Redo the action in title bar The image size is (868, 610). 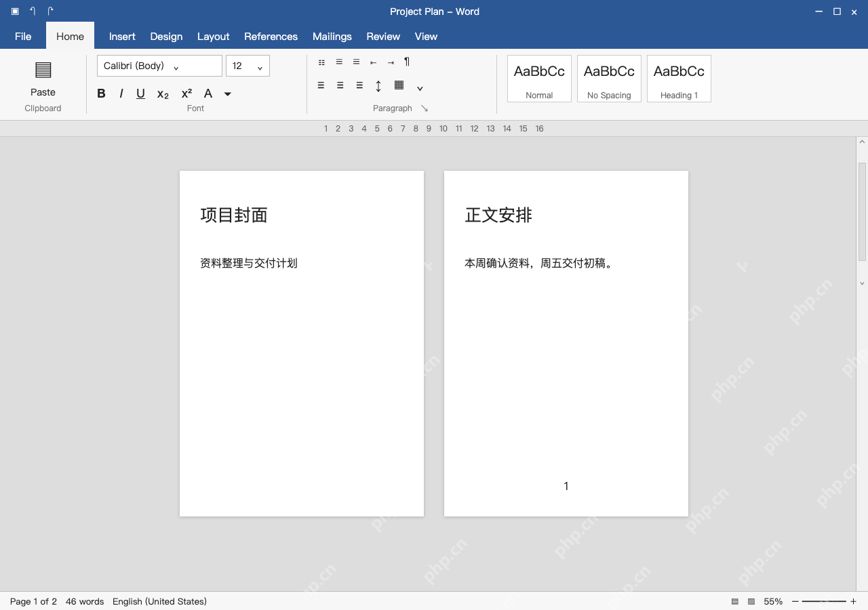(x=50, y=12)
